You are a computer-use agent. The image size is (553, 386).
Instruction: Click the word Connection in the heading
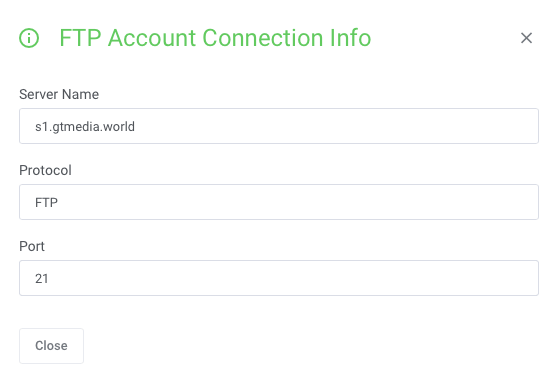(263, 38)
